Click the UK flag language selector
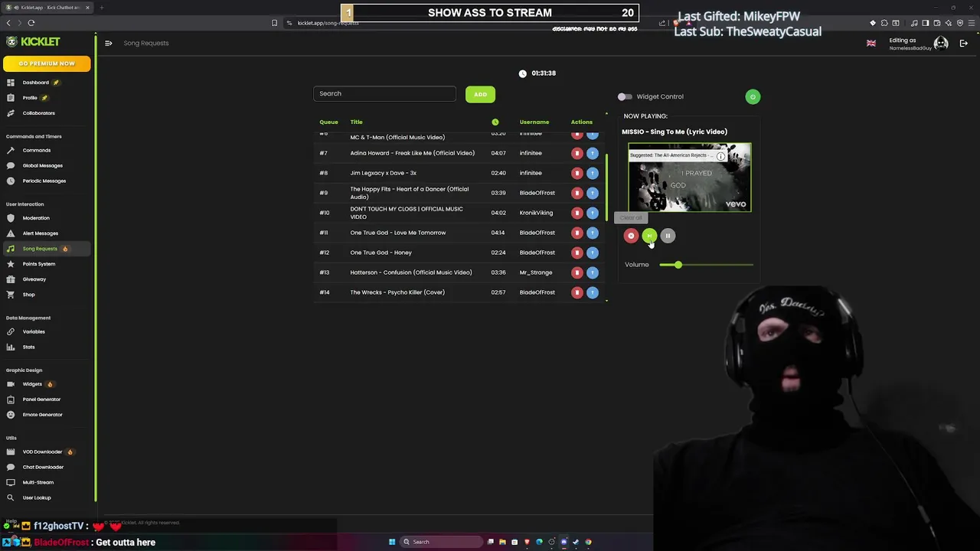Image resolution: width=980 pixels, height=551 pixels. coord(871,44)
